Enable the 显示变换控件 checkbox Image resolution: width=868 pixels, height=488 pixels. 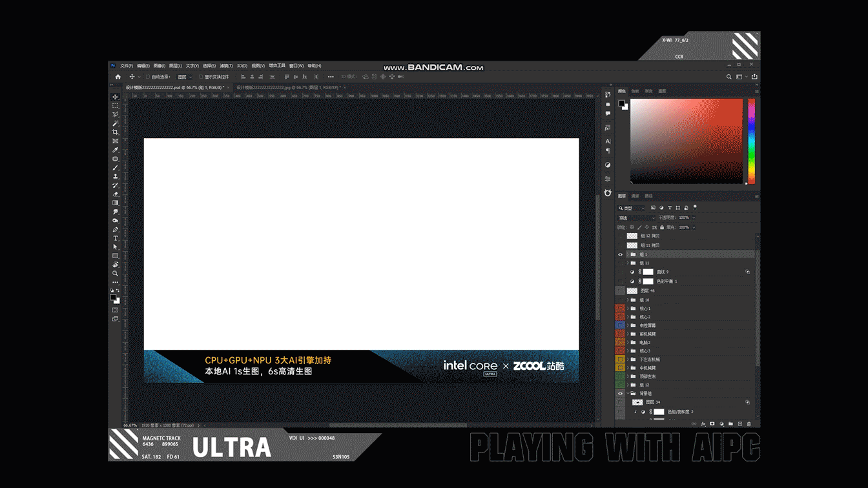point(201,77)
